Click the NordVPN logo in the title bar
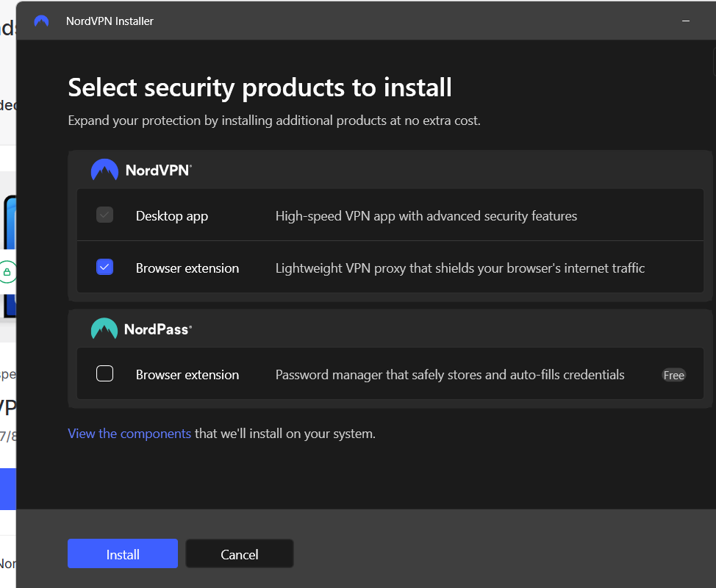This screenshot has width=716, height=588. point(42,21)
